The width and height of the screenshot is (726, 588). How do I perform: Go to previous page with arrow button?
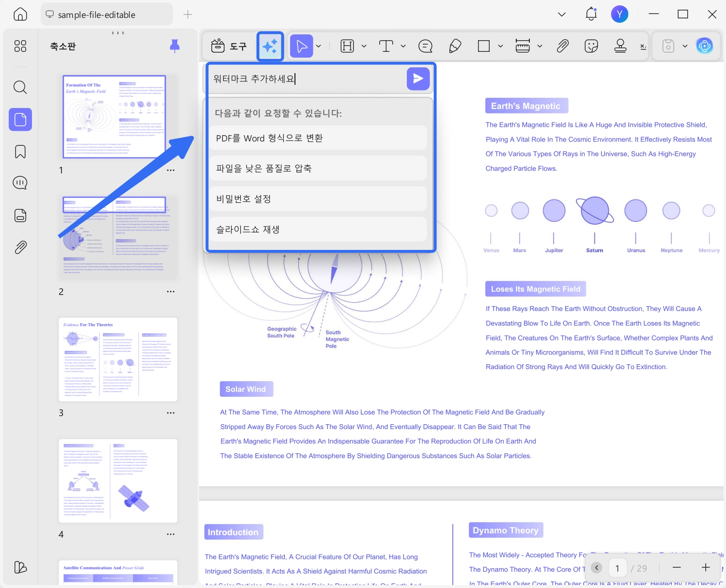tap(597, 568)
